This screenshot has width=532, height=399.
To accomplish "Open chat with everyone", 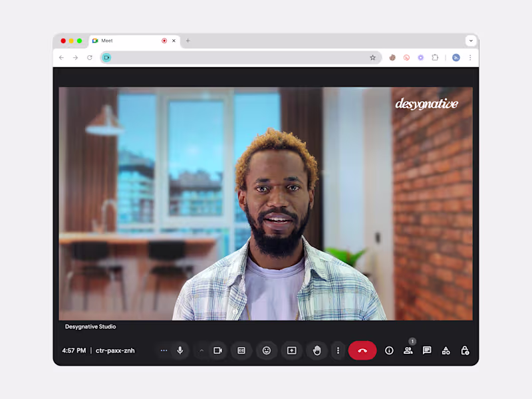I will [427, 350].
